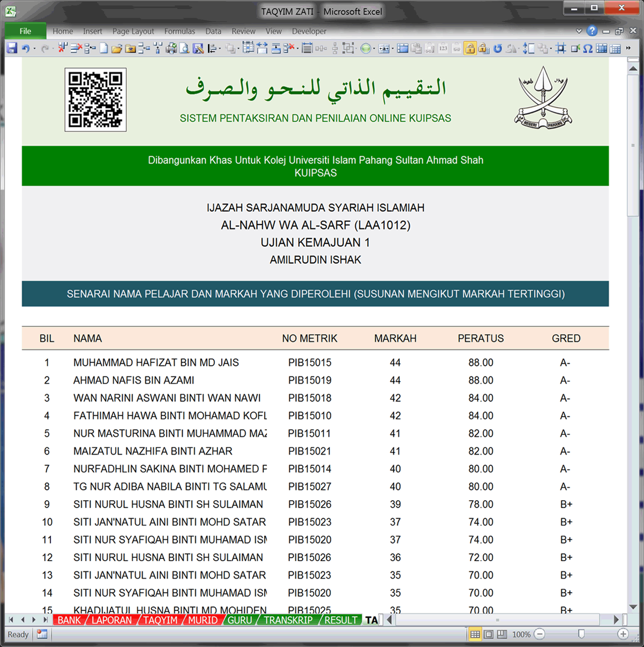Viewport: 644px width, 647px height.
Task: Expand the ribbon with the caret arrow
Action: (x=579, y=31)
